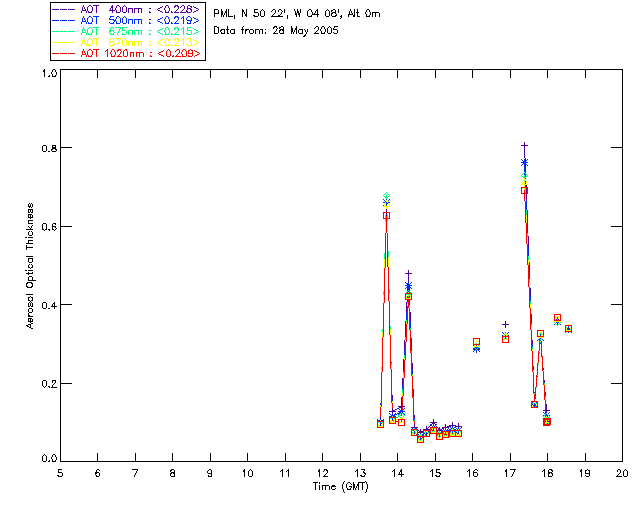This screenshot has width=640, height=512.
Task: Click the x-axis tick label 6
Action: (98, 473)
